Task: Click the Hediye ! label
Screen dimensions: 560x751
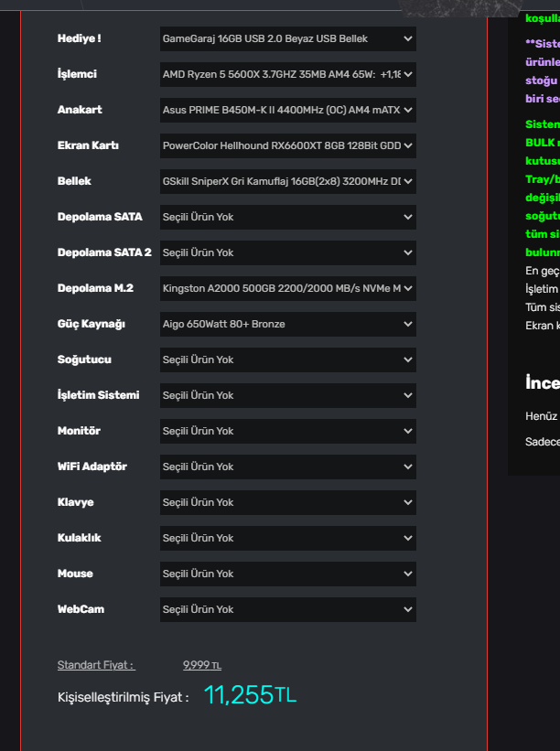Action: point(79,38)
